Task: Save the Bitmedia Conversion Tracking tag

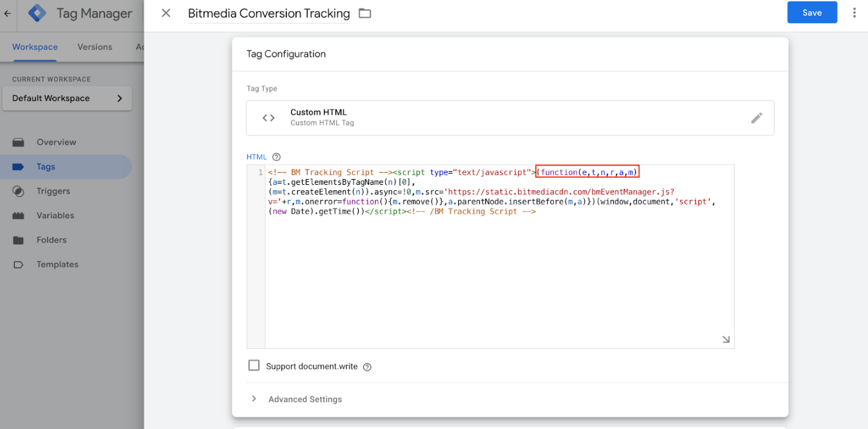Action: pos(812,12)
